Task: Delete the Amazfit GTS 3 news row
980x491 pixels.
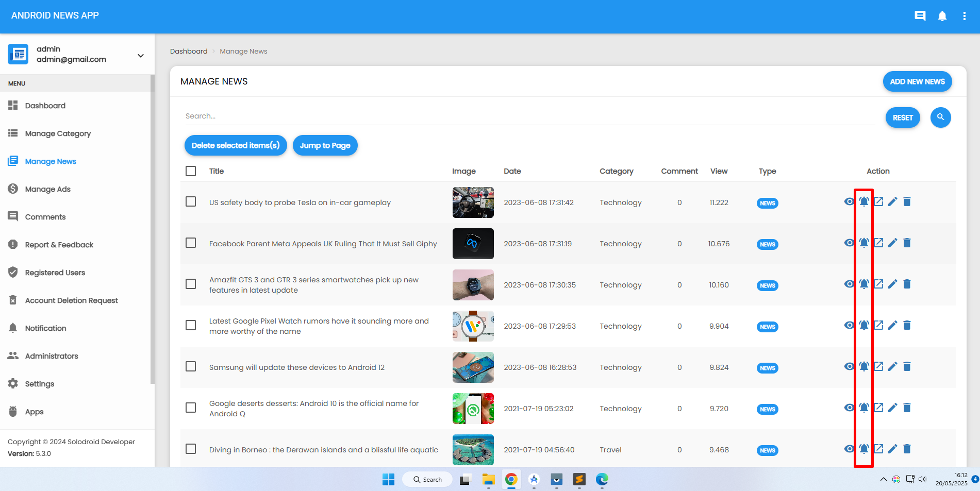Action: (x=907, y=284)
